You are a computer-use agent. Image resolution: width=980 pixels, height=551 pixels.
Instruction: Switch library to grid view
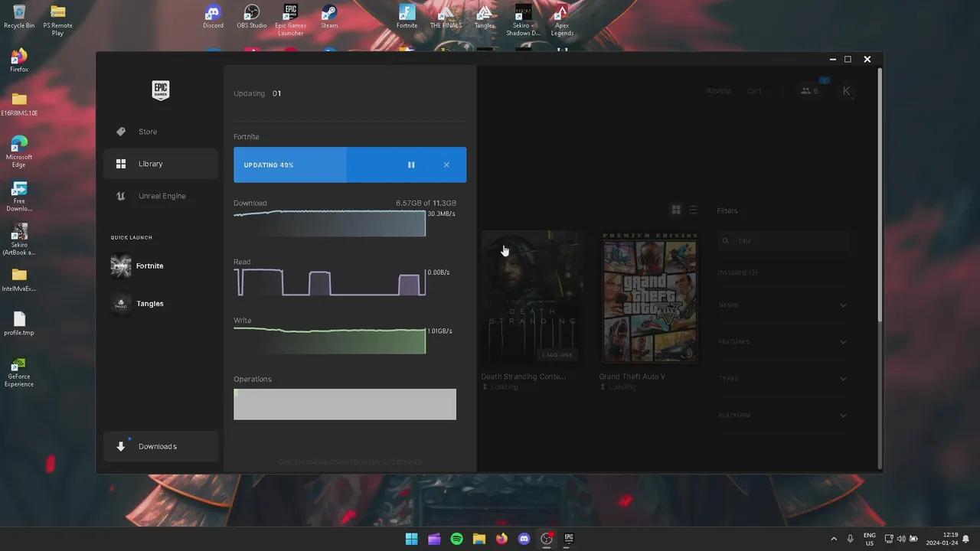676,210
